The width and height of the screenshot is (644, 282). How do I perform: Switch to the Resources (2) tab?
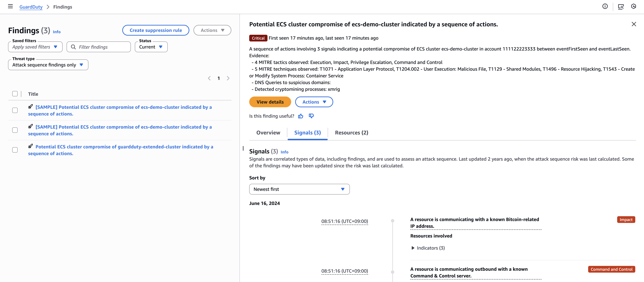[x=352, y=133]
